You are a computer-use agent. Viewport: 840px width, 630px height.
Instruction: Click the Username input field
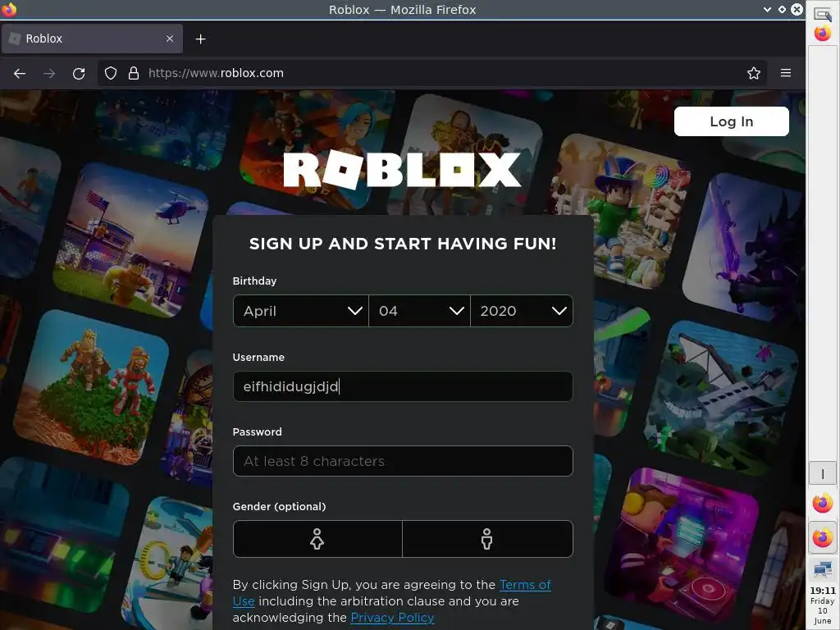click(403, 386)
